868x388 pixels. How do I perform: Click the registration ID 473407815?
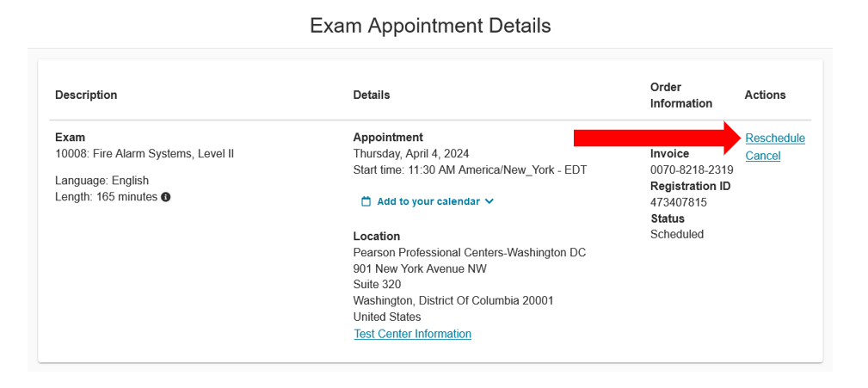click(679, 202)
